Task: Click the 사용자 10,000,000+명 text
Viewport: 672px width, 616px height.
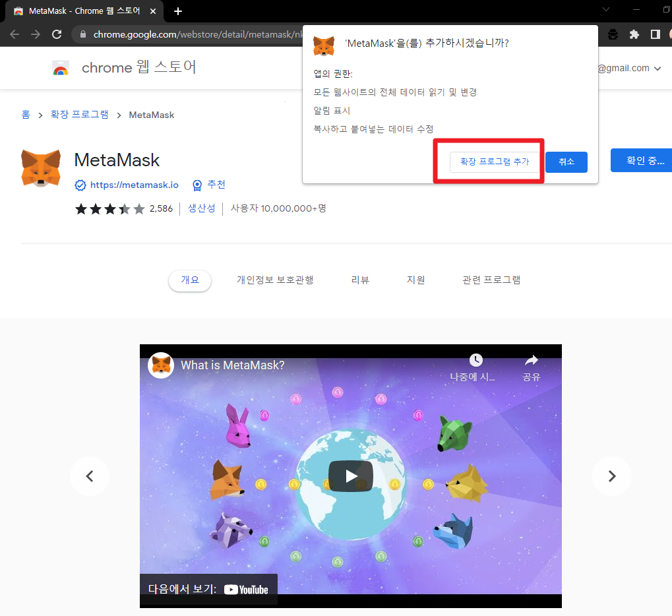Action: 278,208
